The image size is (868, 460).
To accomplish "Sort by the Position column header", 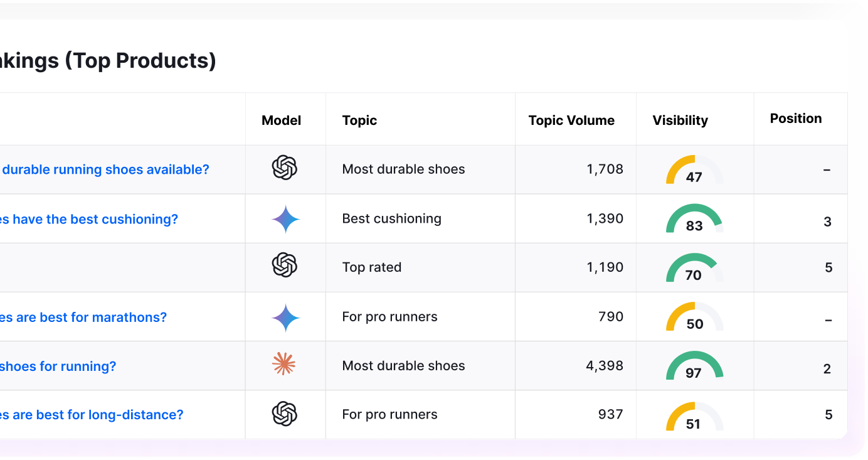I will [796, 119].
